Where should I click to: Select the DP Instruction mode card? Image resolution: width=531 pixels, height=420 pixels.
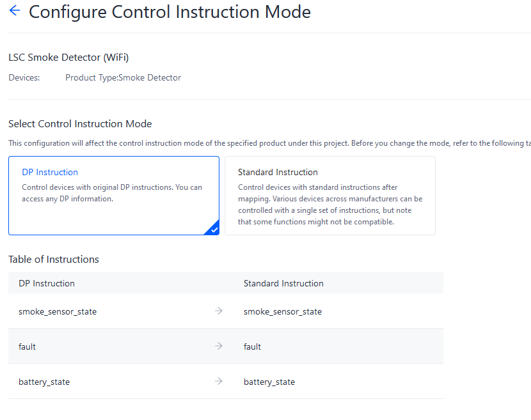coord(113,196)
